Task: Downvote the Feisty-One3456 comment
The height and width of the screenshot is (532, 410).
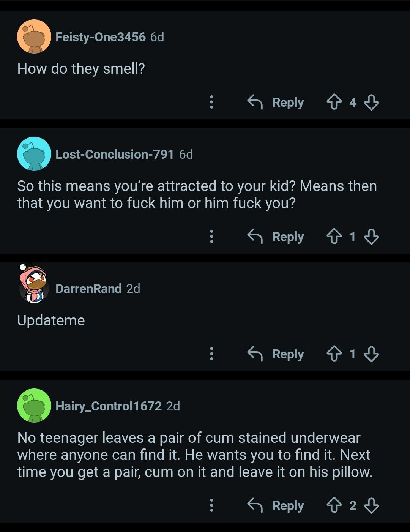Action: click(371, 102)
